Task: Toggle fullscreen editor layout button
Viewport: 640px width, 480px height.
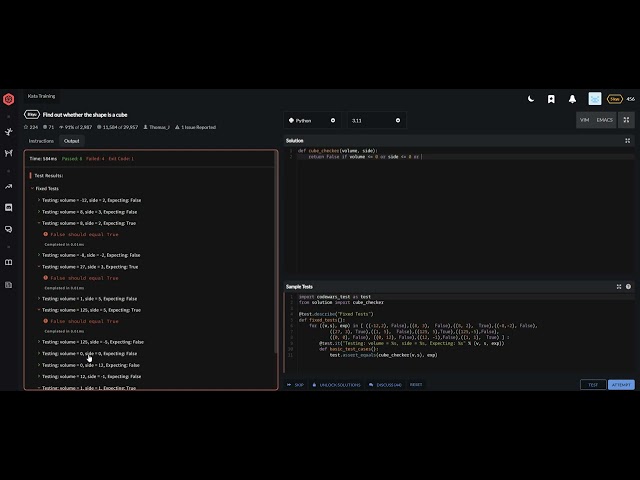Action: pos(626,120)
